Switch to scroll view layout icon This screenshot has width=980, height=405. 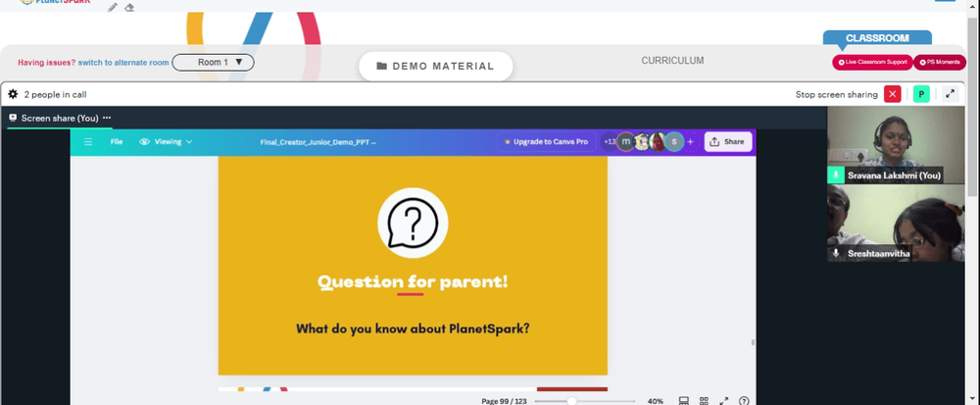click(684, 401)
